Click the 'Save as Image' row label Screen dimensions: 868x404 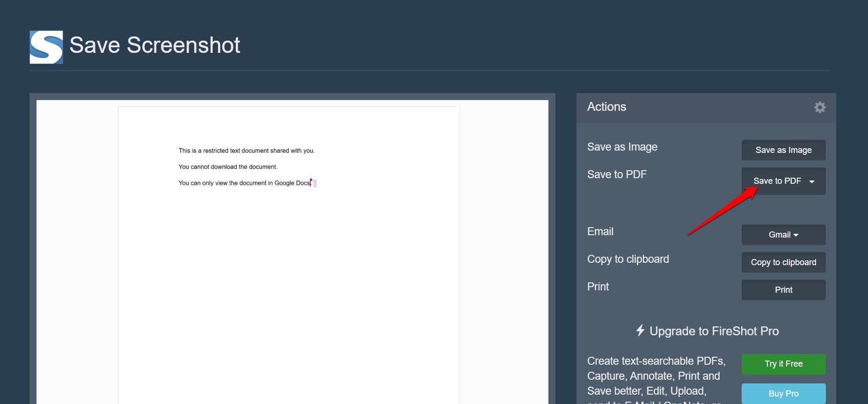(x=622, y=147)
